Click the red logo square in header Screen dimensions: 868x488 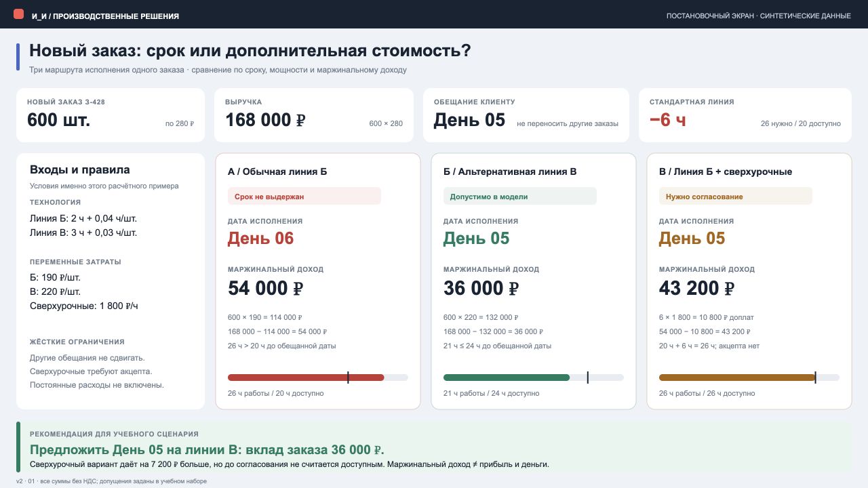[x=18, y=14]
